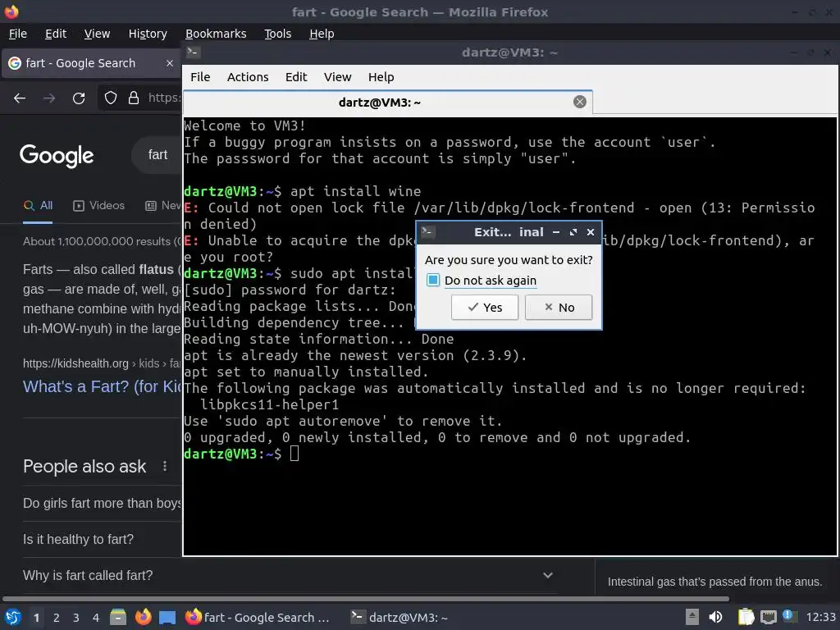Click the clipboard manager tray icon
Screen dimensions: 840x630
(746, 617)
